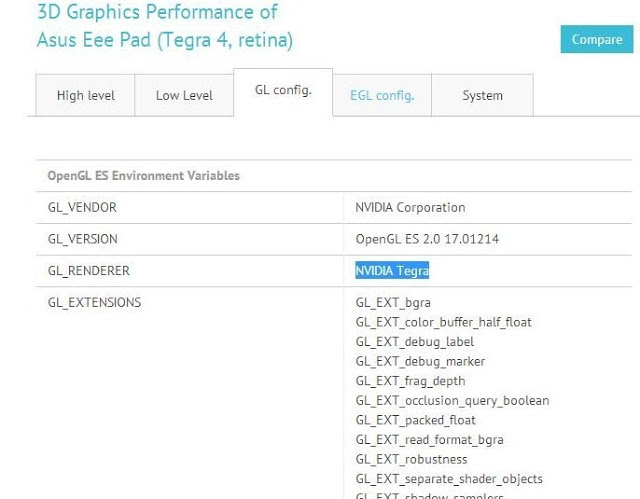Click the GL_EXT_debug_label entry
Viewport: 640px width, 499px height.
click(415, 342)
